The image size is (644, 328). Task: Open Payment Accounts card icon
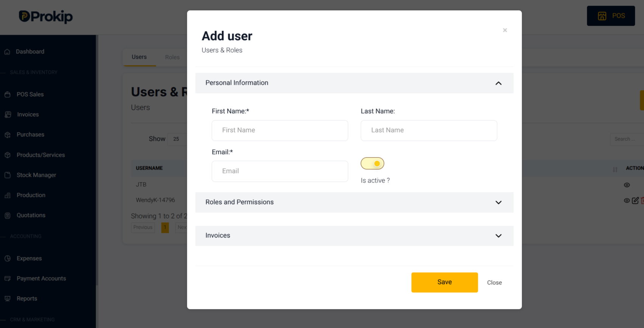click(x=8, y=279)
